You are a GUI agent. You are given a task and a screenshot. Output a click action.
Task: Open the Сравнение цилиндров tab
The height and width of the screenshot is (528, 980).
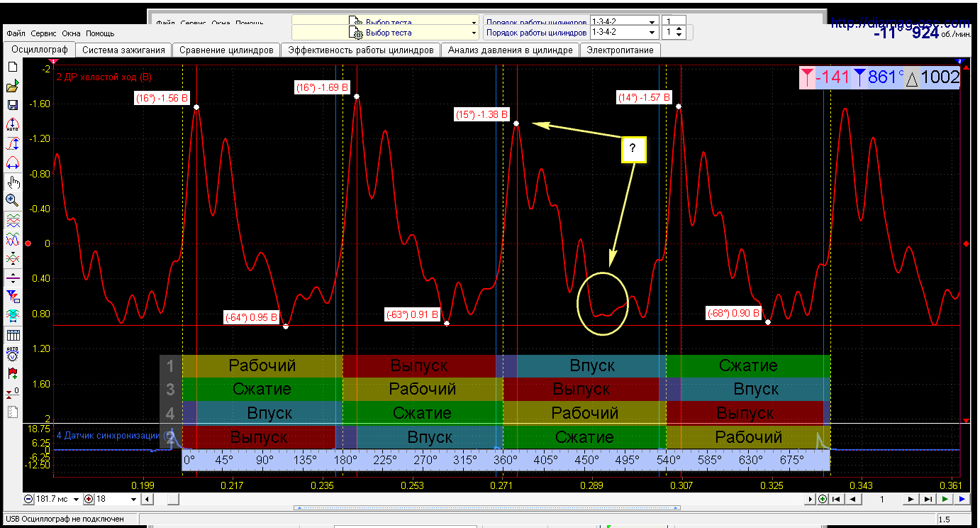tap(226, 50)
